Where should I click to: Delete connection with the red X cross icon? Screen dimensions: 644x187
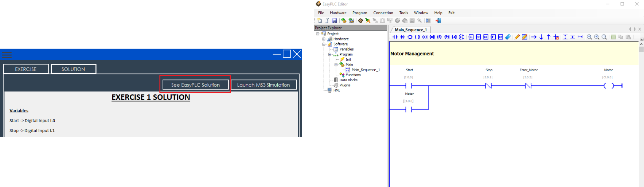click(x=556, y=37)
